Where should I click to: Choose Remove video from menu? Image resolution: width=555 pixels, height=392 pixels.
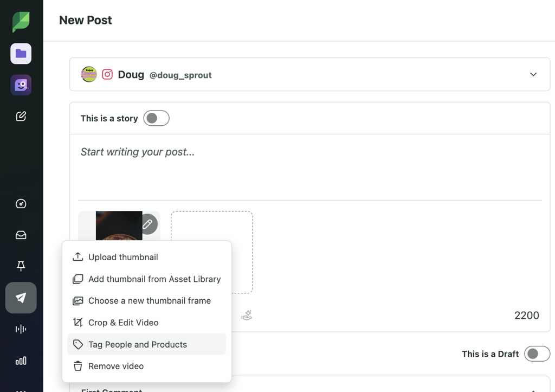pos(146,366)
